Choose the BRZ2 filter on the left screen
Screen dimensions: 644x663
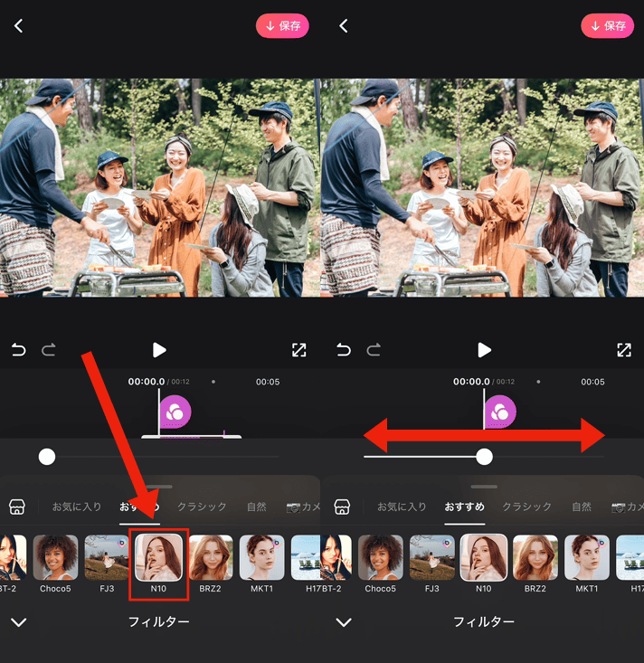pyautogui.click(x=211, y=558)
